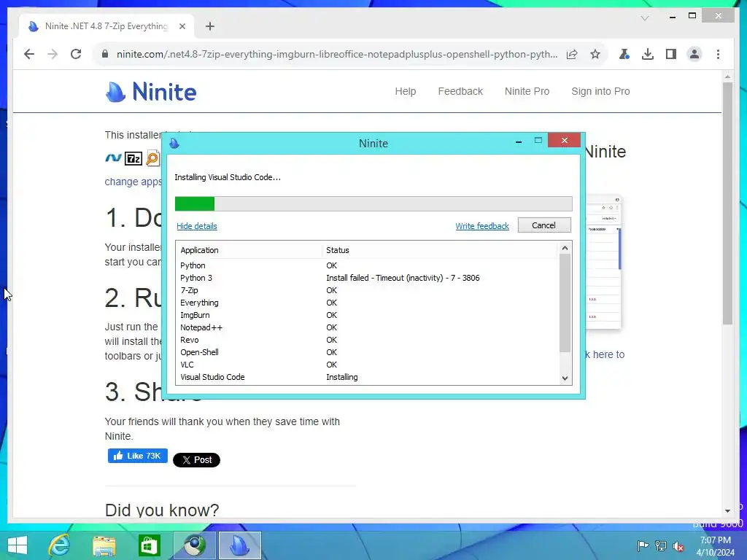The width and height of the screenshot is (747, 560).
Task: Click the installation progress bar
Action: 373,203
